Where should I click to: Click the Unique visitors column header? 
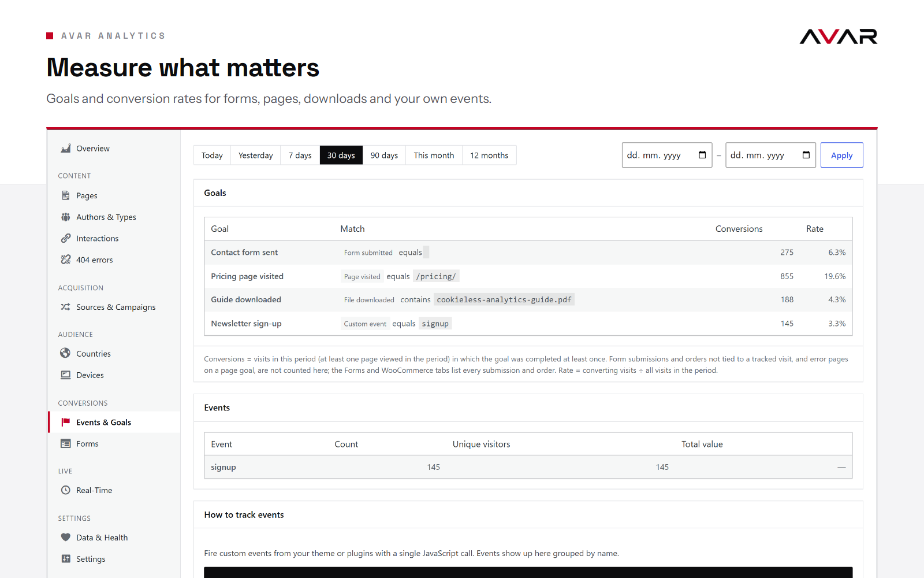[x=482, y=444]
